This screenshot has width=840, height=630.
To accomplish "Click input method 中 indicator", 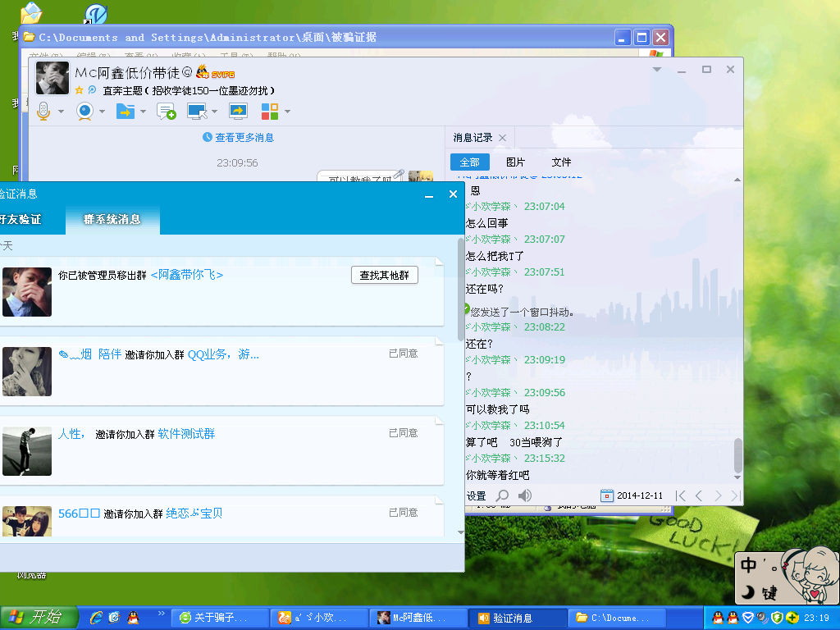I will (x=749, y=565).
